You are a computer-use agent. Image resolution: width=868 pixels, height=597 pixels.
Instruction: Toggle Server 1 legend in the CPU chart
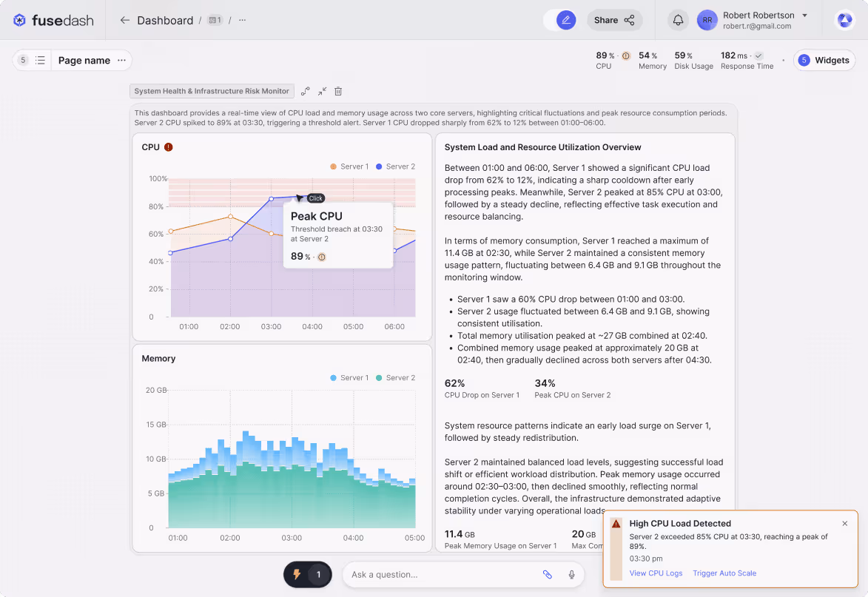point(349,166)
